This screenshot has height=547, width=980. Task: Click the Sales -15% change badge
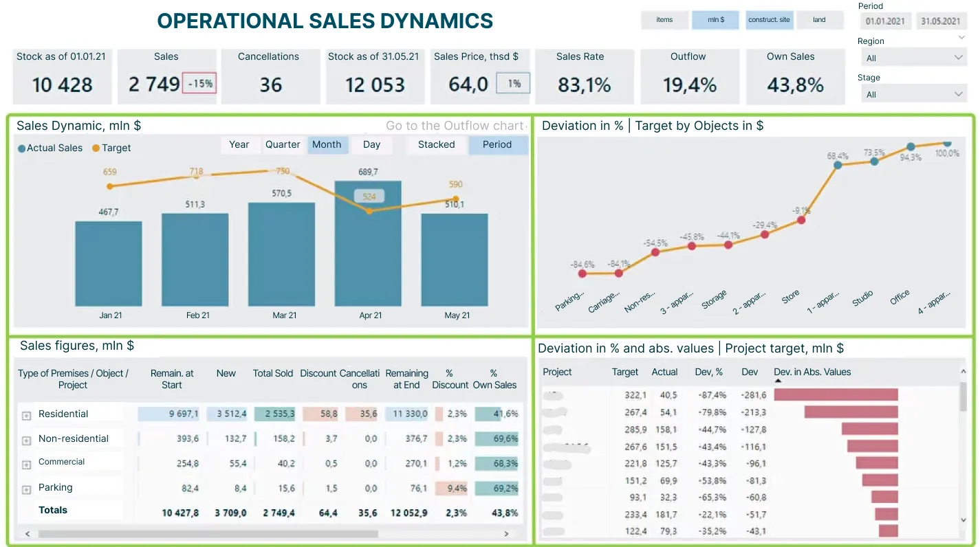point(199,84)
